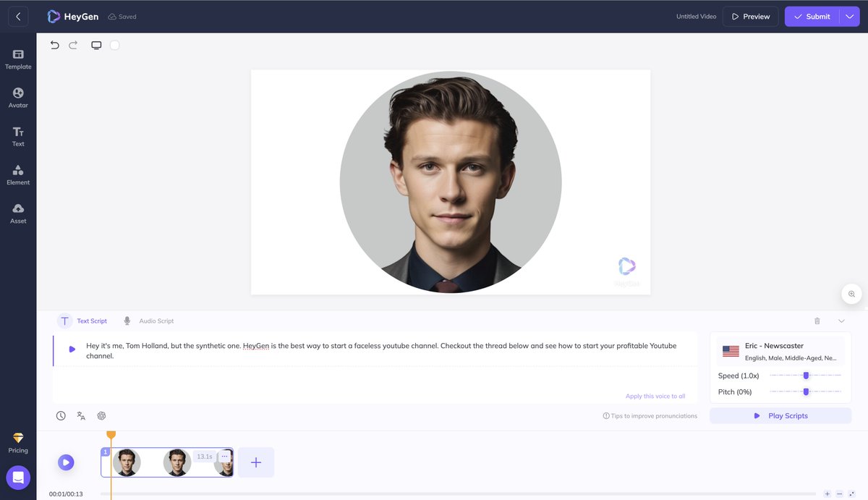Image resolution: width=868 pixels, height=500 pixels.
Task: Click the timeline horizontal scrollbar
Action: tap(459, 493)
